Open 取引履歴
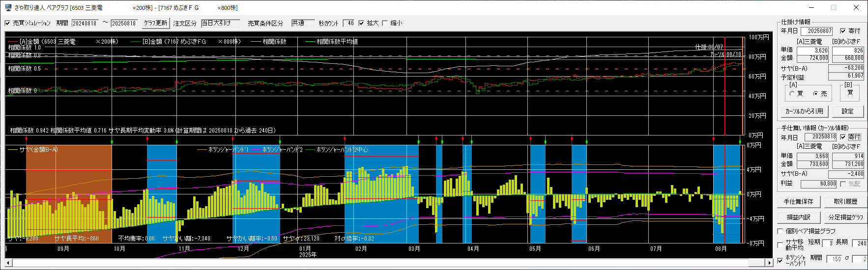Image resolution: width=868 pixels, height=270 pixels. pos(846,202)
